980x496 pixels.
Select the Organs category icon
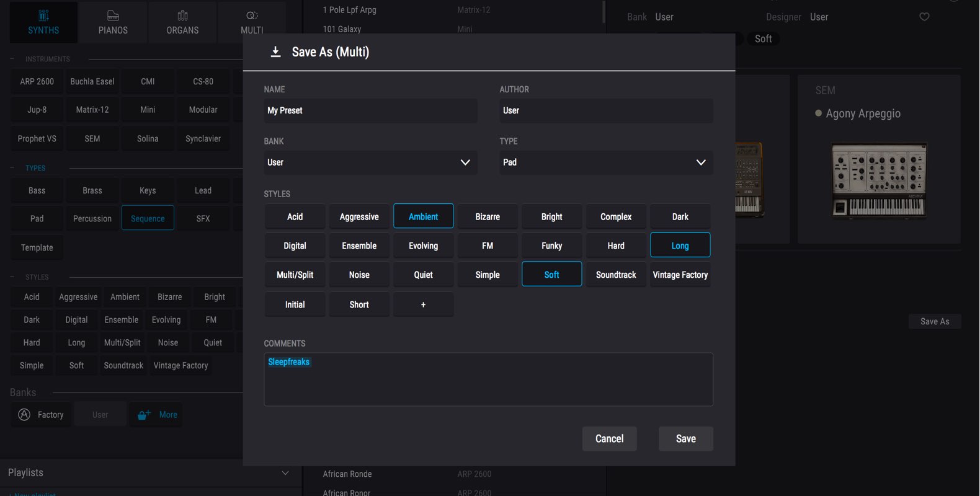(182, 15)
